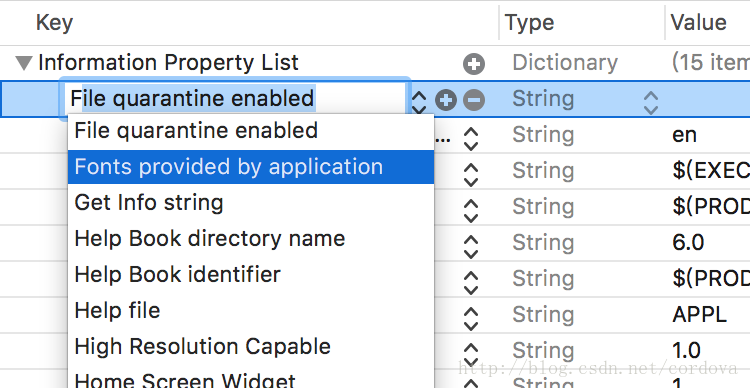Click key stepper in the $(EXEC row

click(472, 175)
